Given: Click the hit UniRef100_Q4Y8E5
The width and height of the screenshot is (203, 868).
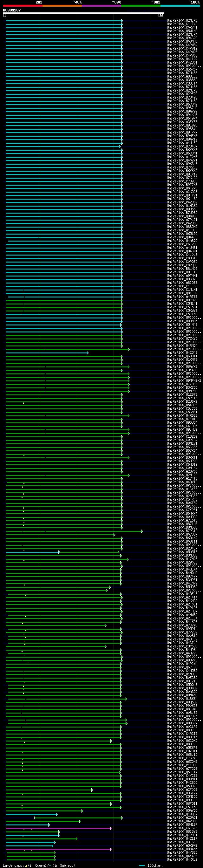Looking at the screenshot, I should pyautogui.click(x=182, y=853).
